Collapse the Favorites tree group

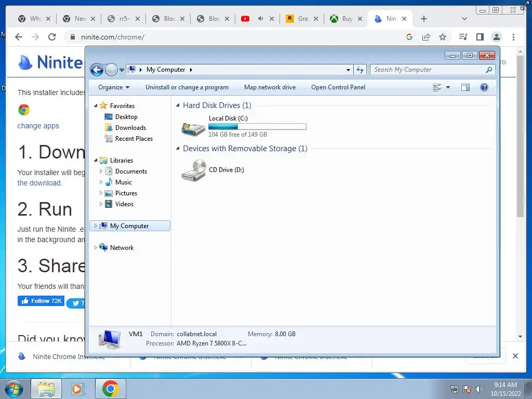click(x=96, y=106)
